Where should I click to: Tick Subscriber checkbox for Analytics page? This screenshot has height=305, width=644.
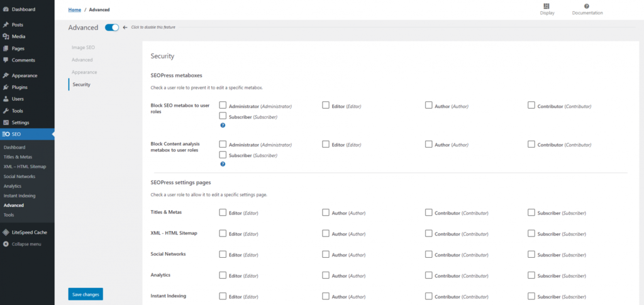click(531, 275)
